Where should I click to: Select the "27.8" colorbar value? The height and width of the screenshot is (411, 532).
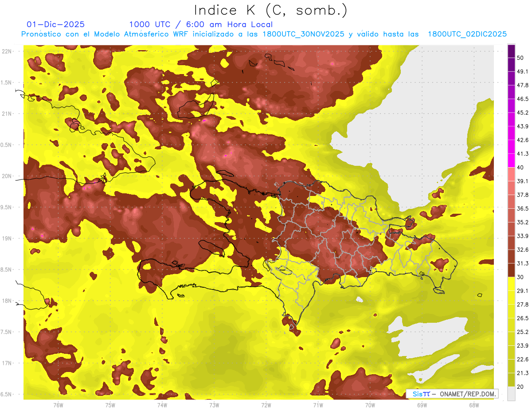pos(523,305)
